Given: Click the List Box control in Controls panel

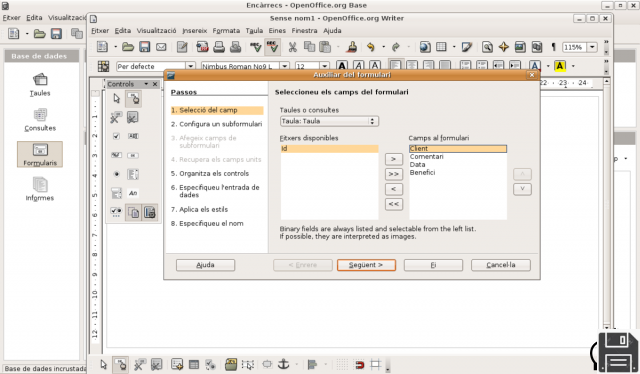Looking at the screenshot, I should coord(133,174).
